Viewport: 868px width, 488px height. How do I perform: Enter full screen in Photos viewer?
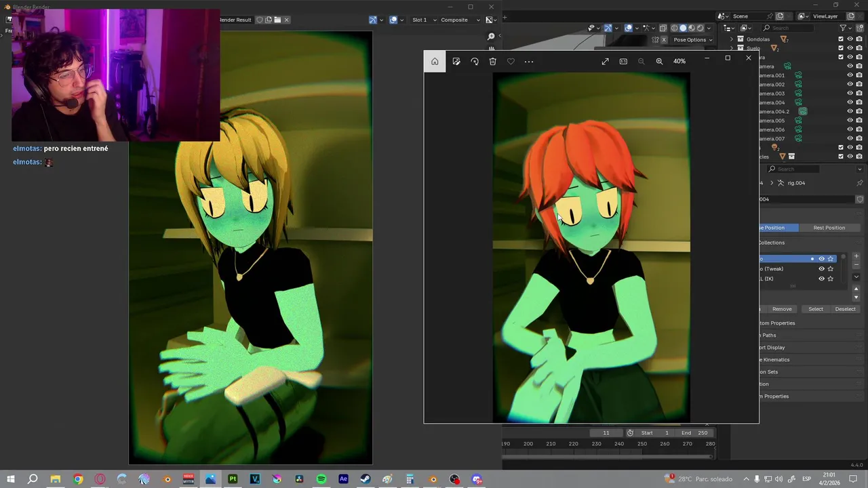click(x=605, y=61)
